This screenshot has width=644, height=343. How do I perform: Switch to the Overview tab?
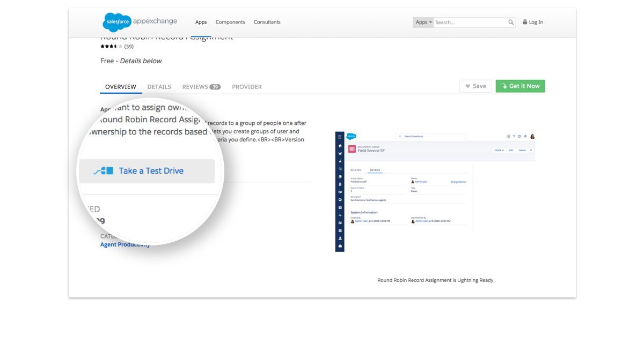pos(121,87)
